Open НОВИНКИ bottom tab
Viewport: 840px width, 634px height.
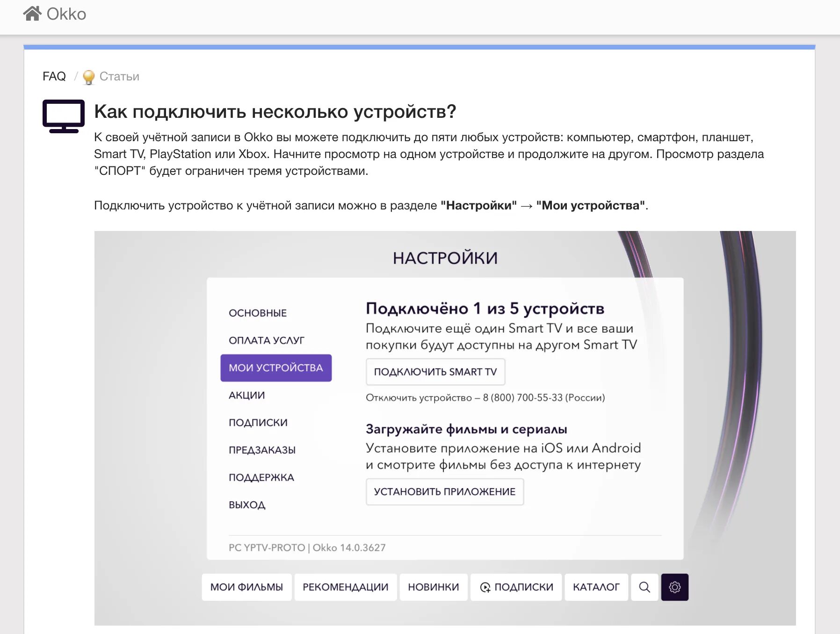click(434, 587)
